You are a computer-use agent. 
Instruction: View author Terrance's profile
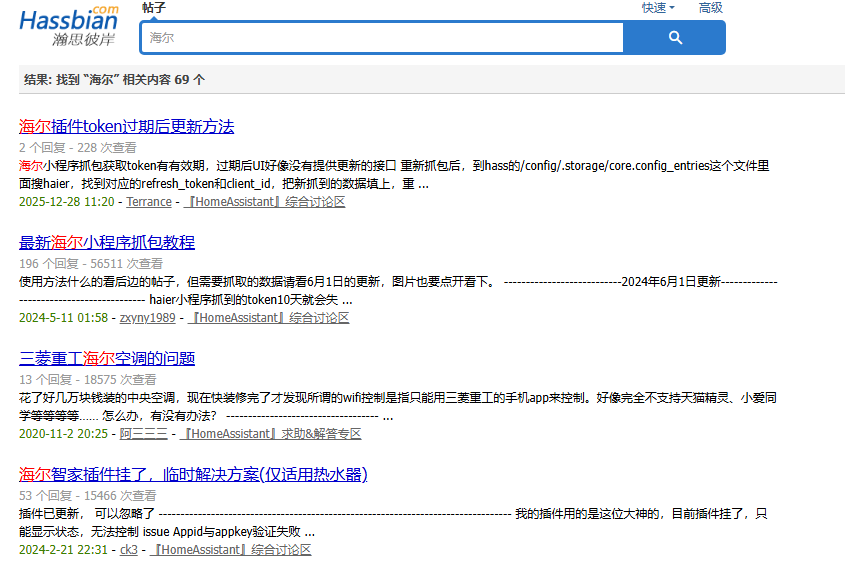[149, 202]
